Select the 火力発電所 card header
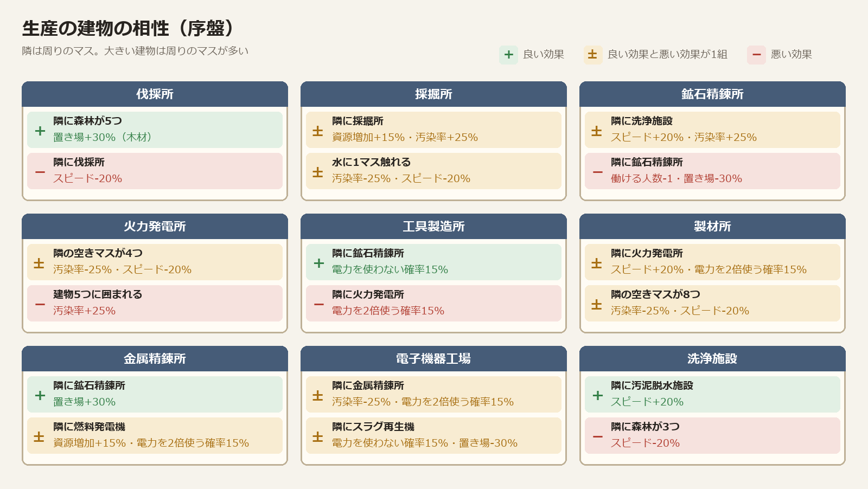Screen dimensions: 868x489 coord(155,227)
